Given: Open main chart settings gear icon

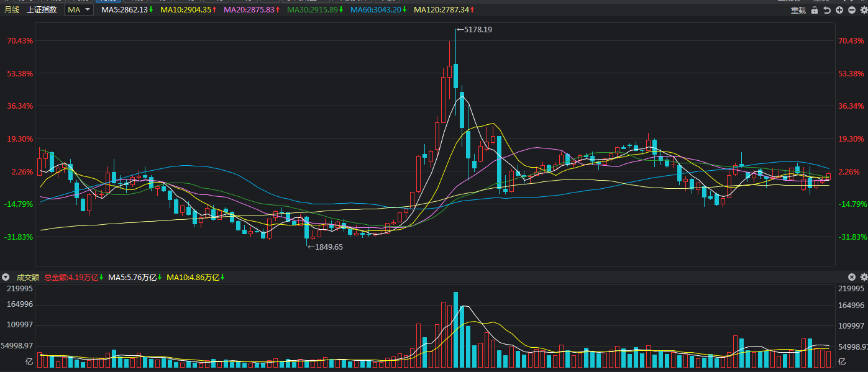Looking at the screenshot, I should pyautogui.click(x=863, y=10).
